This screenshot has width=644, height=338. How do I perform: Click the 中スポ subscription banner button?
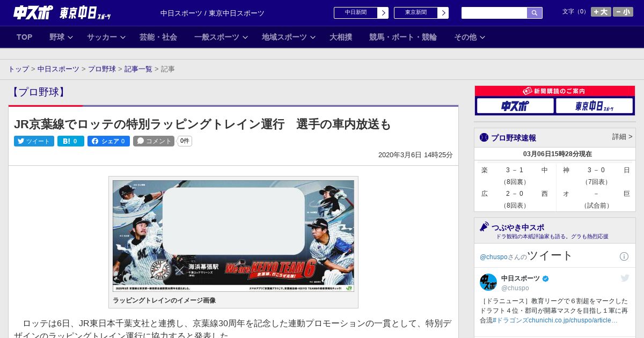point(515,106)
